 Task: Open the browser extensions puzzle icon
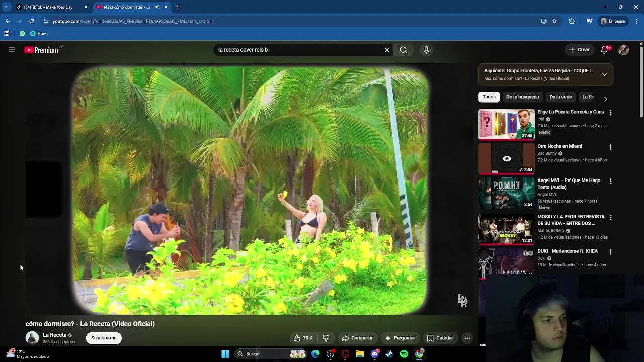pyautogui.click(x=572, y=21)
